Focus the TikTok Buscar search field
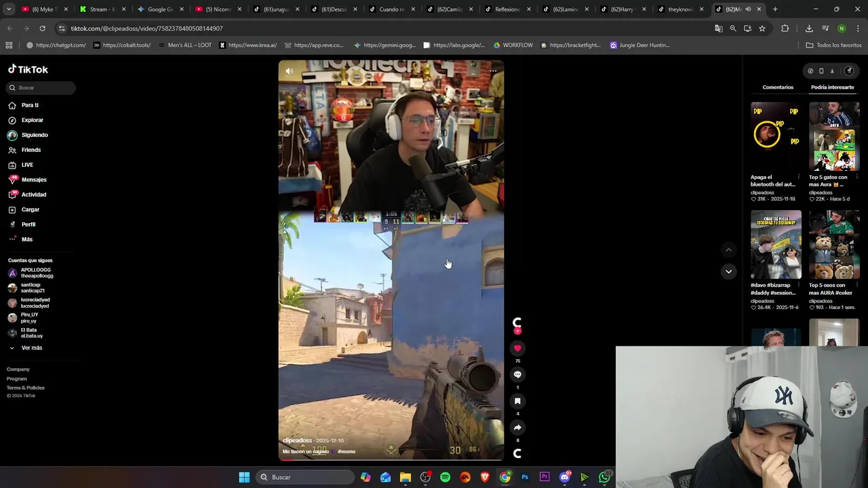The width and height of the screenshot is (868, 488). (42, 87)
